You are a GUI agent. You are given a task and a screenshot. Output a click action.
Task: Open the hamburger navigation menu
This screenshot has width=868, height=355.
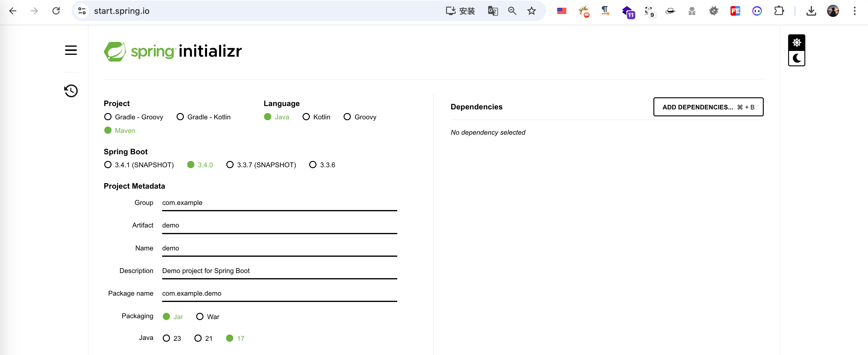[x=71, y=51]
